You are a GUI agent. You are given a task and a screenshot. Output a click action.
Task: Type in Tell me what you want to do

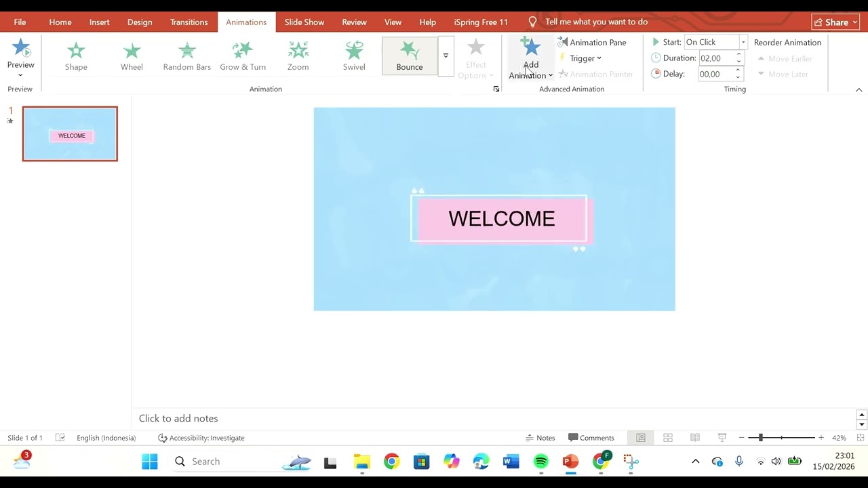(596, 22)
